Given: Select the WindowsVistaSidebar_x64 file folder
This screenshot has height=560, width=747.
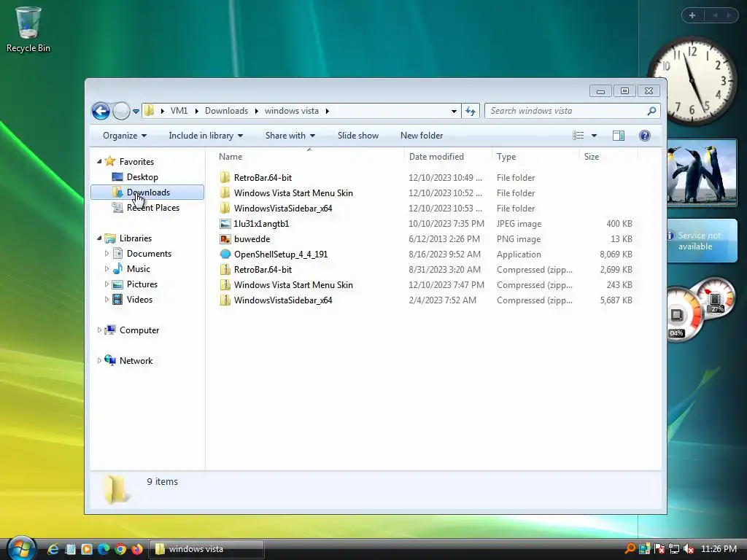Looking at the screenshot, I should 283,208.
